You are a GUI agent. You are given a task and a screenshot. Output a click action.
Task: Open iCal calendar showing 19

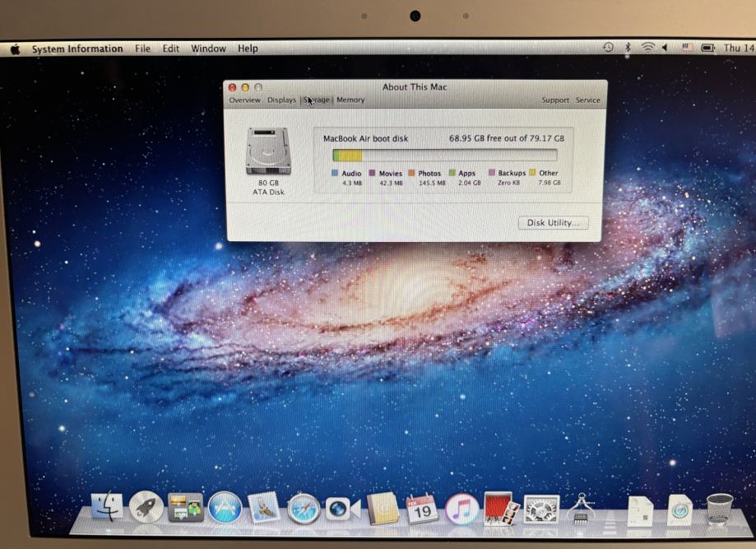[x=421, y=509]
